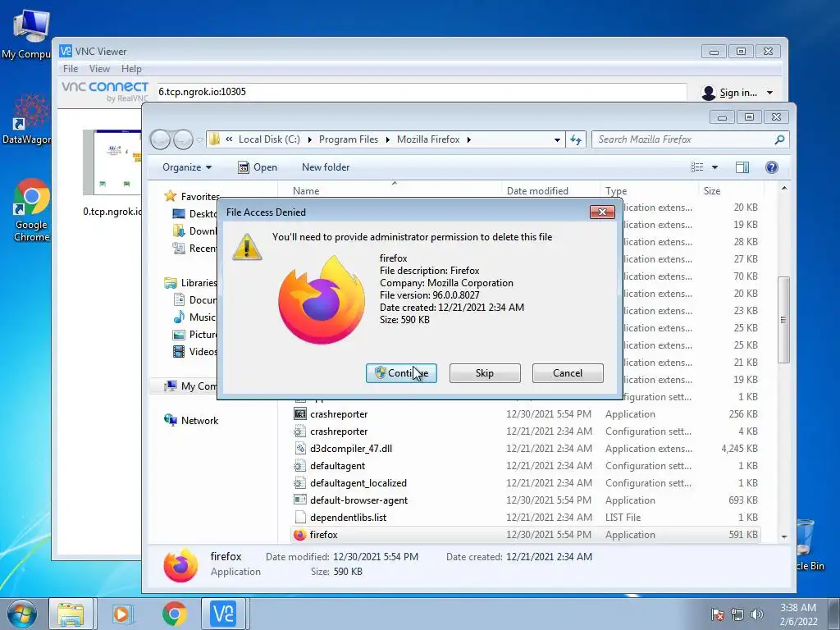Open Google Chrome desktop shortcut
Image resolution: width=840 pixels, height=630 pixels.
pyautogui.click(x=31, y=211)
